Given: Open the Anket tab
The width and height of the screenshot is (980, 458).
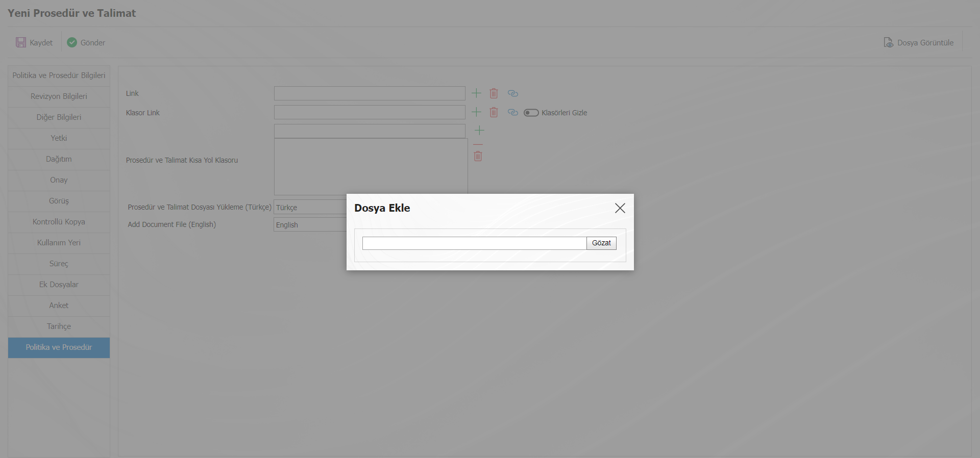Looking at the screenshot, I should point(59,306).
